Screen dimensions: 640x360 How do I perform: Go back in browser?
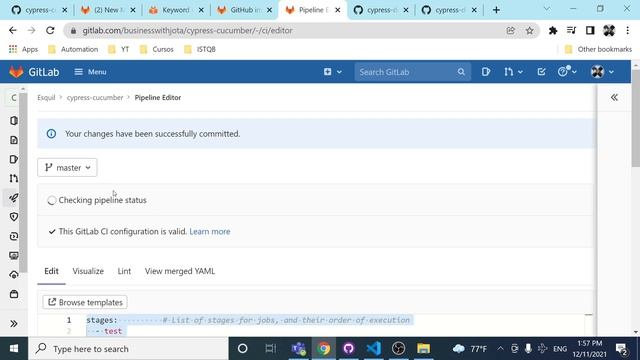coord(13,30)
